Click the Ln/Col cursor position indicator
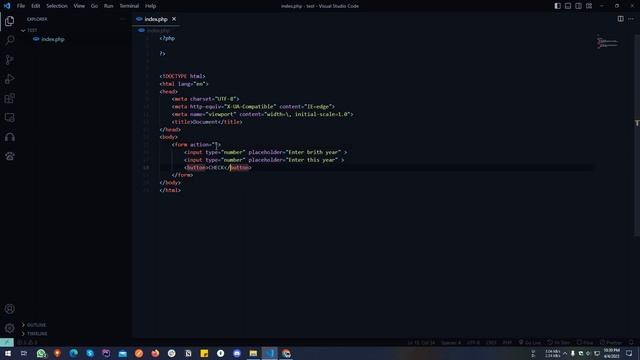 point(421,342)
